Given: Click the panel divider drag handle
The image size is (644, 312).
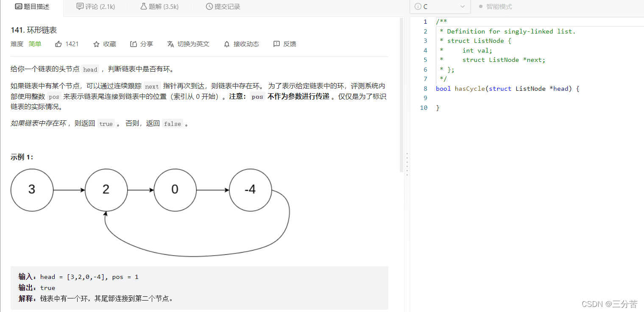Looking at the screenshot, I should (407, 164).
